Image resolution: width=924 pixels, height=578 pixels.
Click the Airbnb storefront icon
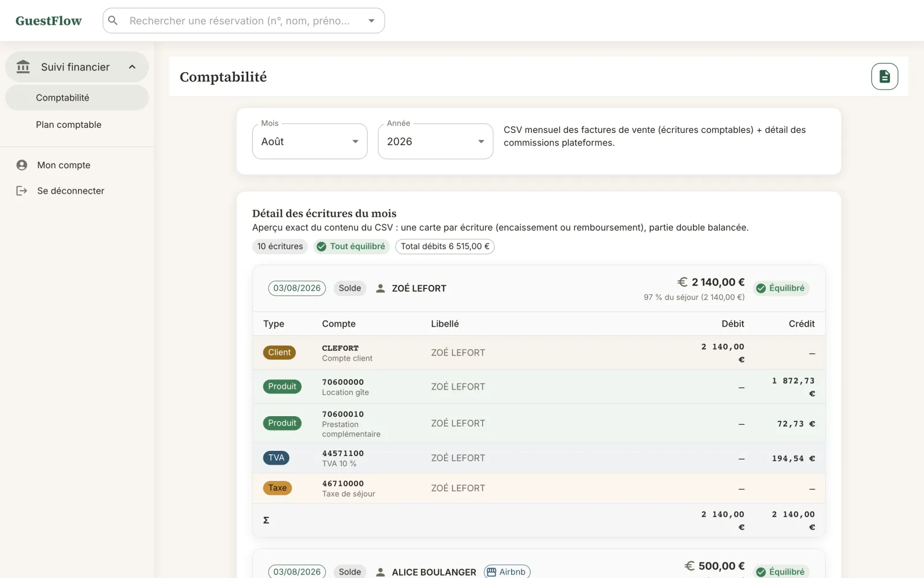tap(491, 572)
